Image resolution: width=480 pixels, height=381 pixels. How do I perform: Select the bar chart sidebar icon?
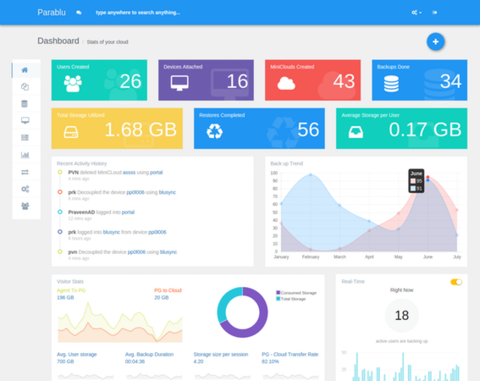click(25, 155)
